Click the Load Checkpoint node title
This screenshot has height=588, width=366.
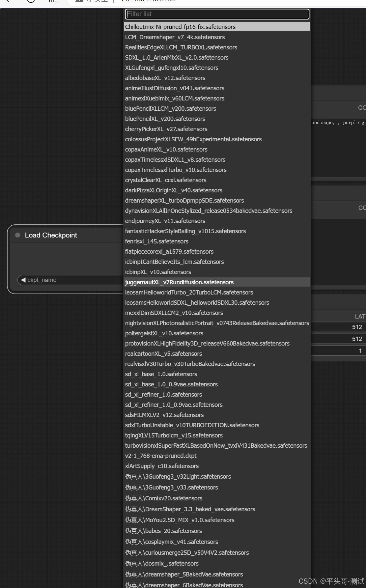coord(51,235)
